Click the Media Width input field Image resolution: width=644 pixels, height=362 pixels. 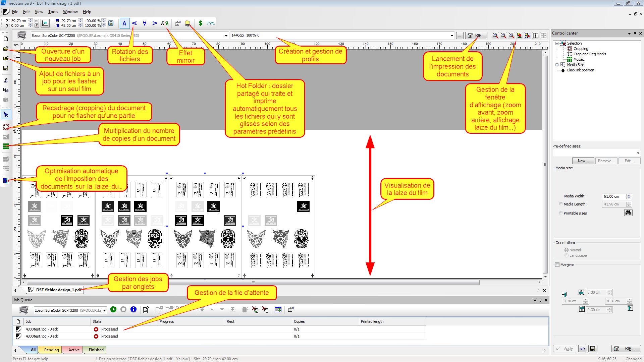[x=613, y=196]
